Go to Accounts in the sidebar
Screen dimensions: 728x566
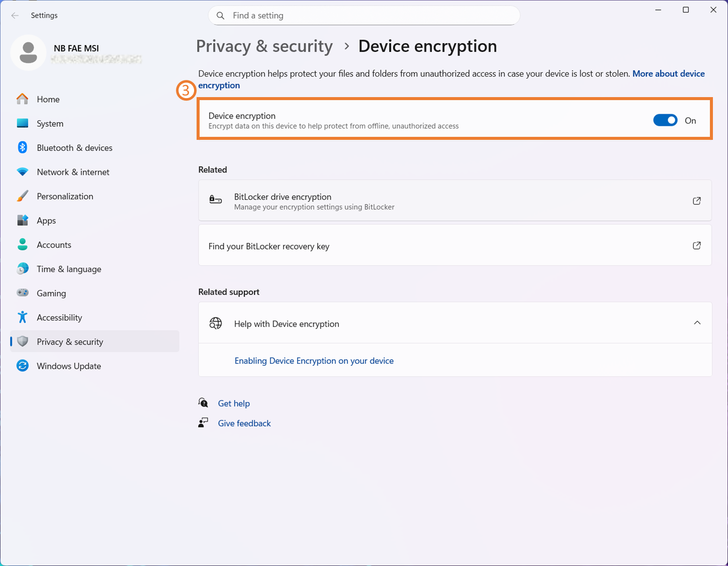click(x=54, y=245)
